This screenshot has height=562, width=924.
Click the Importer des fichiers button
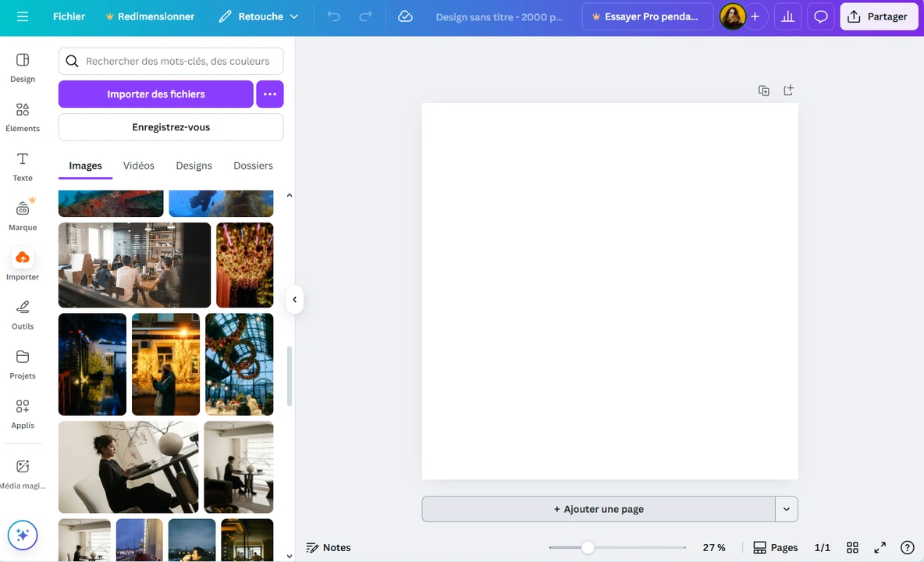coord(155,94)
